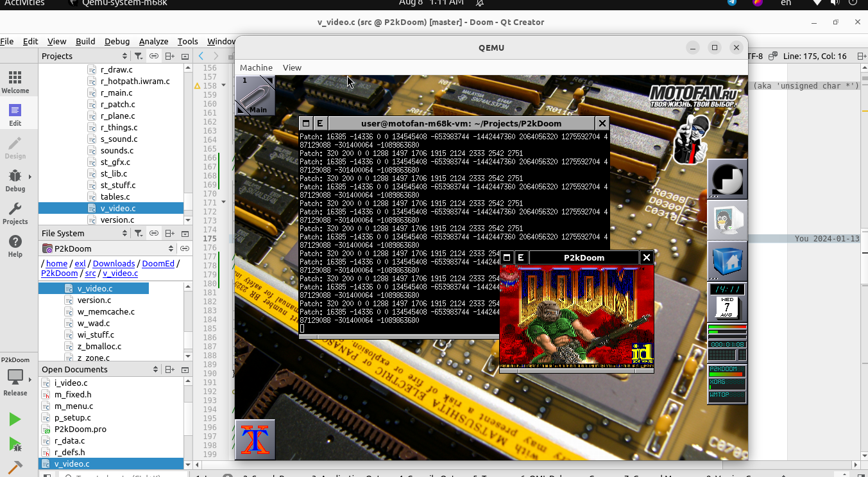Follow the 'Downloads' breadcrumb link

pyautogui.click(x=114, y=263)
